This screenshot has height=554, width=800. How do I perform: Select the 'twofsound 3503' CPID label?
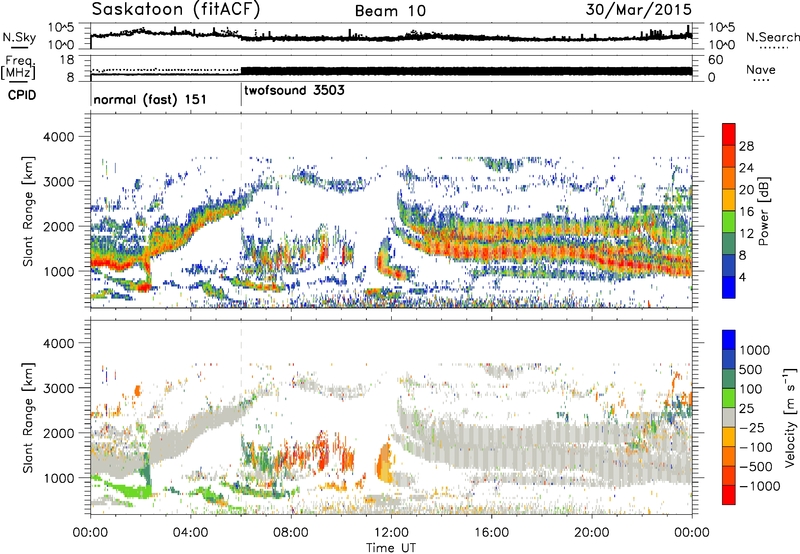[294, 91]
